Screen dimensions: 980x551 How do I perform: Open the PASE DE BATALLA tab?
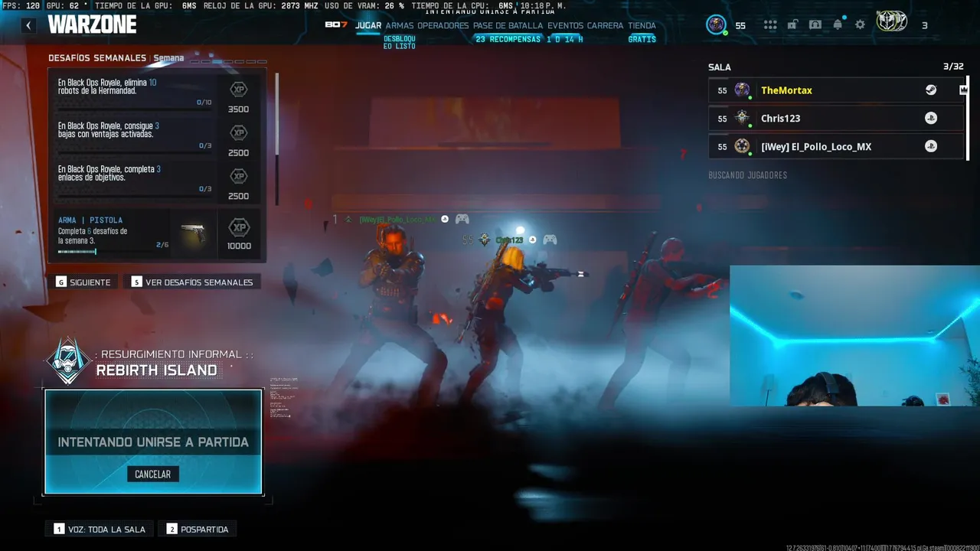(508, 25)
